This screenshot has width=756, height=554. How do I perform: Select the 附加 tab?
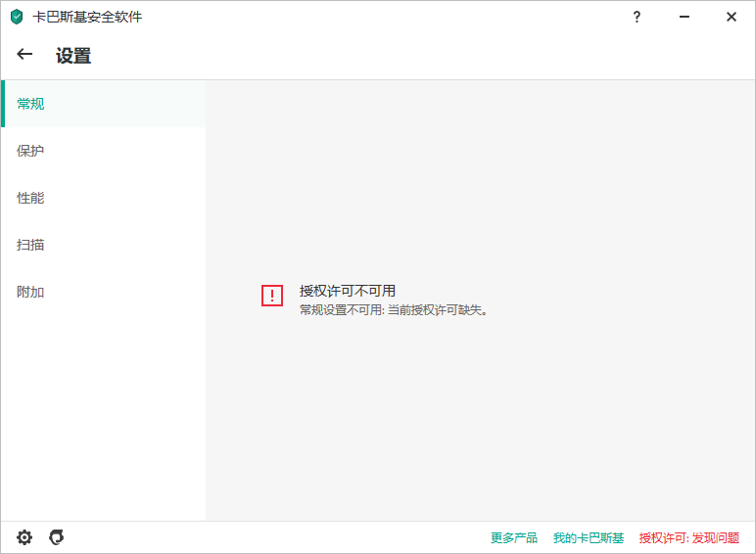tap(103, 292)
